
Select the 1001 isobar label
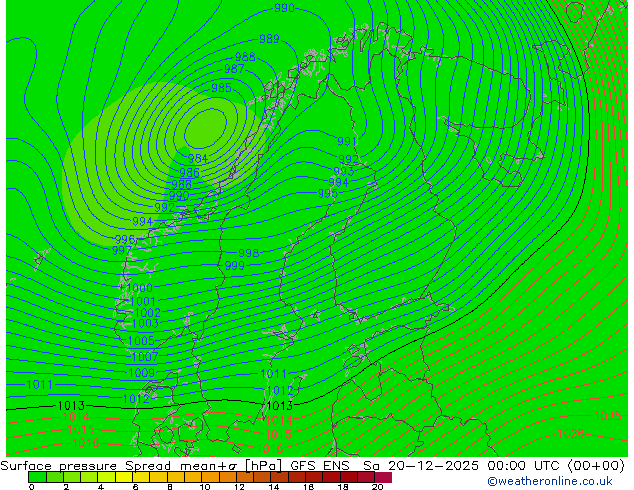pyautogui.click(x=143, y=301)
